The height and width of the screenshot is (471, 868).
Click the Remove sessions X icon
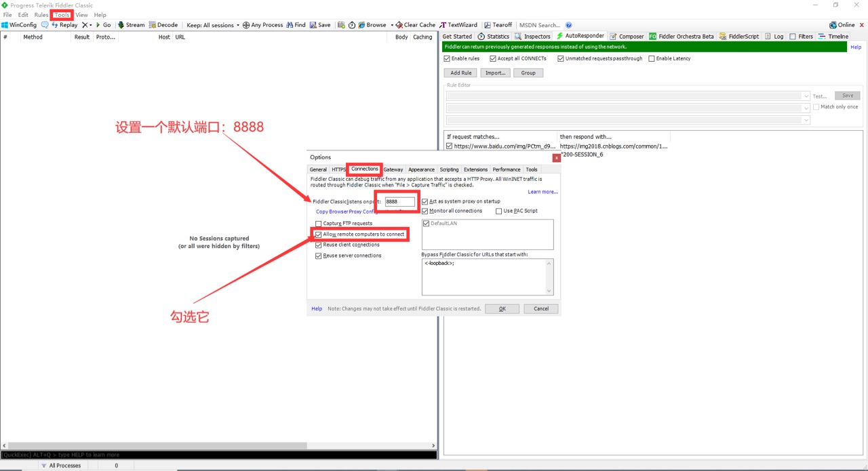coord(85,25)
